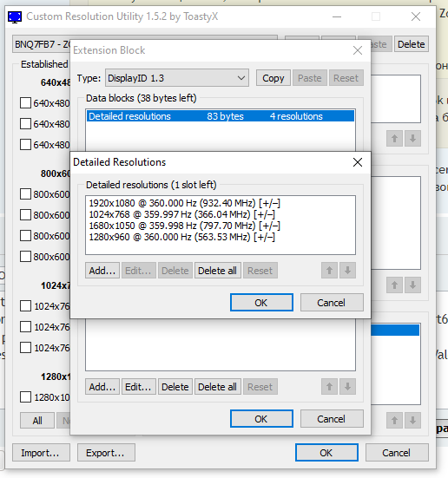The width and height of the screenshot is (448, 478).
Task: Enable the first 800x600 checkbox
Action: [25, 193]
